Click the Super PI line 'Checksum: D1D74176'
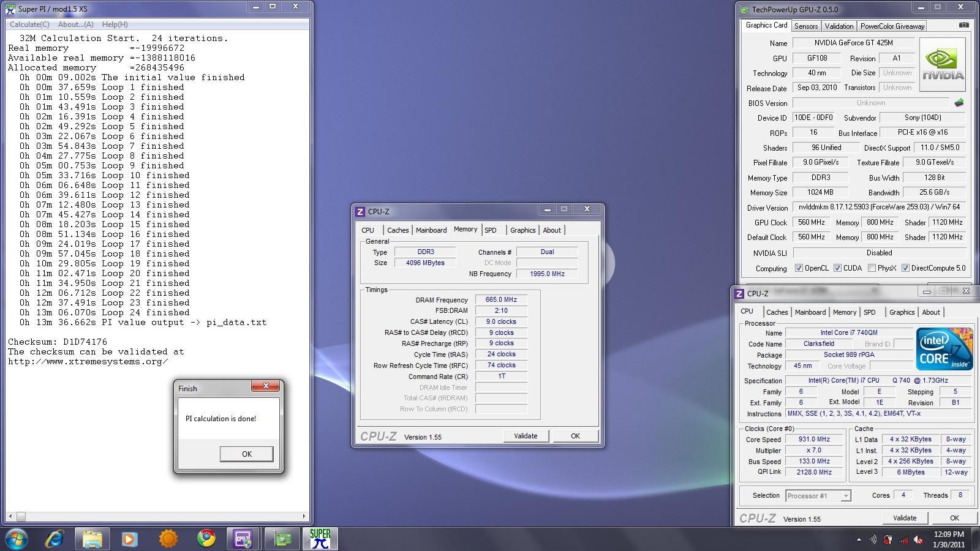The width and height of the screenshot is (980, 551). (x=58, y=342)
